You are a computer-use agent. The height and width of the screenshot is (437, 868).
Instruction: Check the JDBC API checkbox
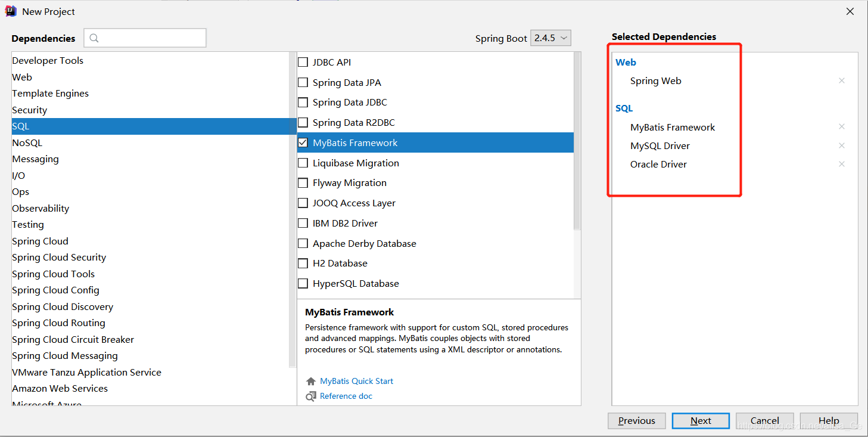(303, 61)
